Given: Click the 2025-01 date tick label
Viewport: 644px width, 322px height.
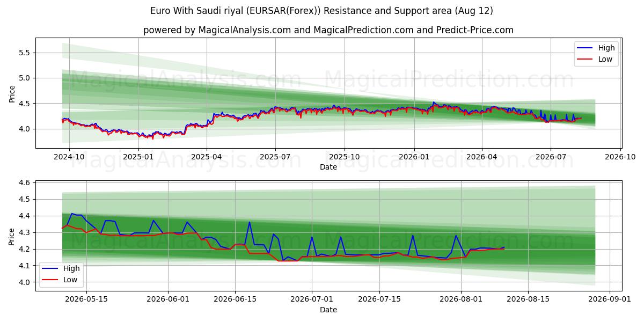Looking at the screenshot, I should pos(138,157).
